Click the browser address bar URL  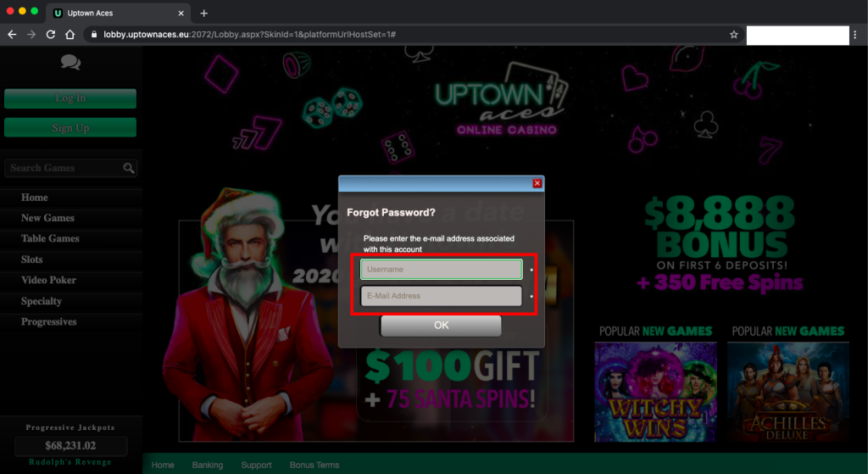250,34
